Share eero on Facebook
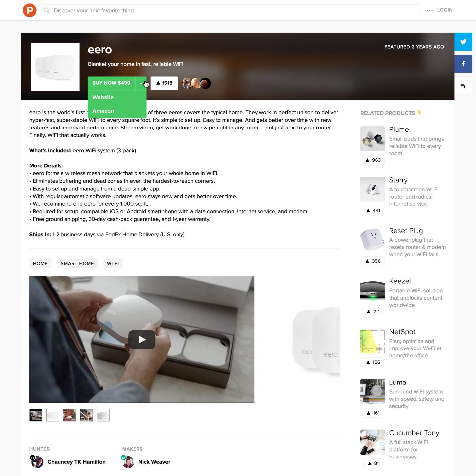Image resolution: width=476 pixels, height=476 pixels. point(463,64)
